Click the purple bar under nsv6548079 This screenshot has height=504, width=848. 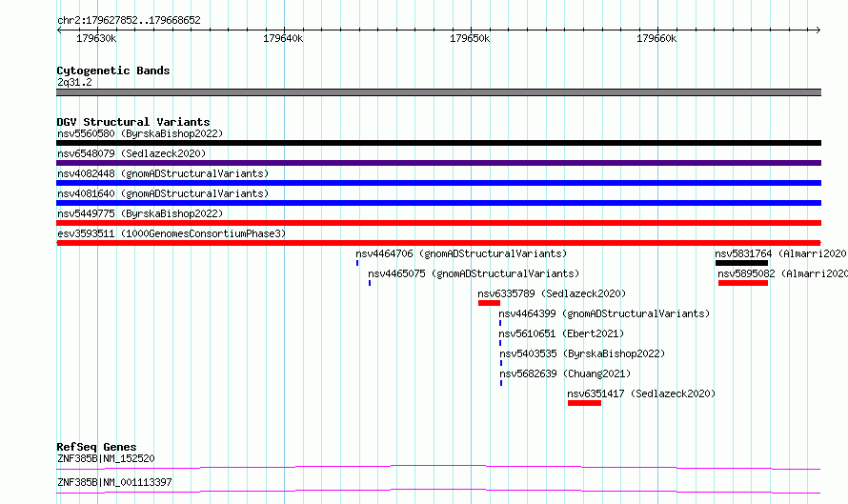pos(438,163)
